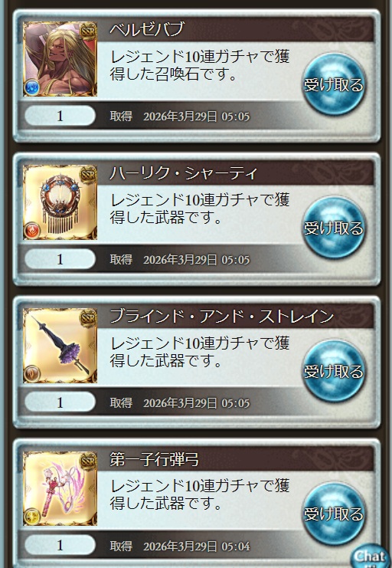
Task: Click the SSR badge on ハーリク・シャーティ
Action: (88, 175)
